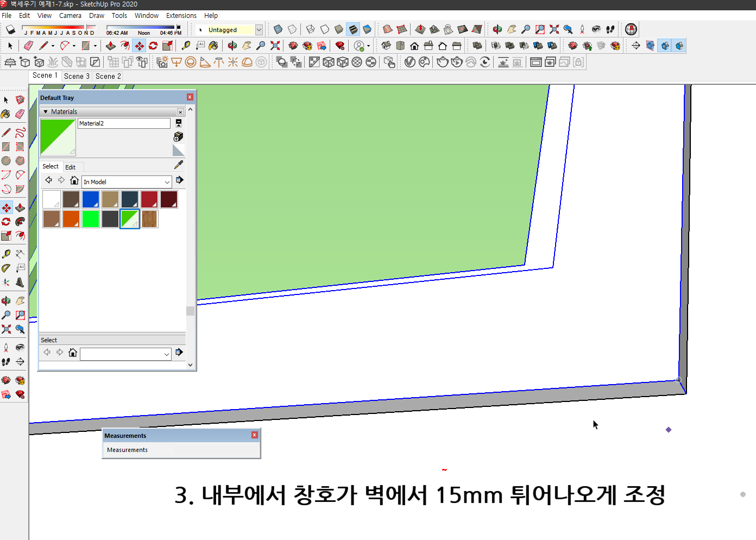Screen dimensions: 756x540
Task: Click the In Model home button
Action: coord(74,180)
